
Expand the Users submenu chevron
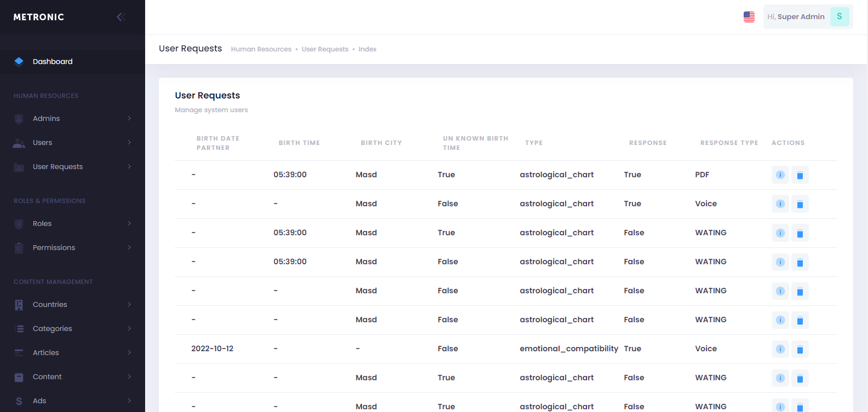point(129,143)
